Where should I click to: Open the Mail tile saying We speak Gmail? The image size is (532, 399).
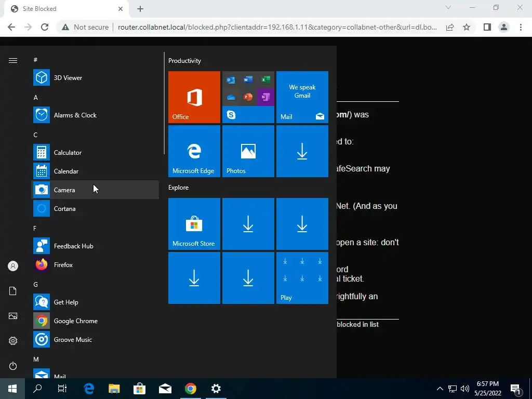pyautogui.click(x=302, y=97)
